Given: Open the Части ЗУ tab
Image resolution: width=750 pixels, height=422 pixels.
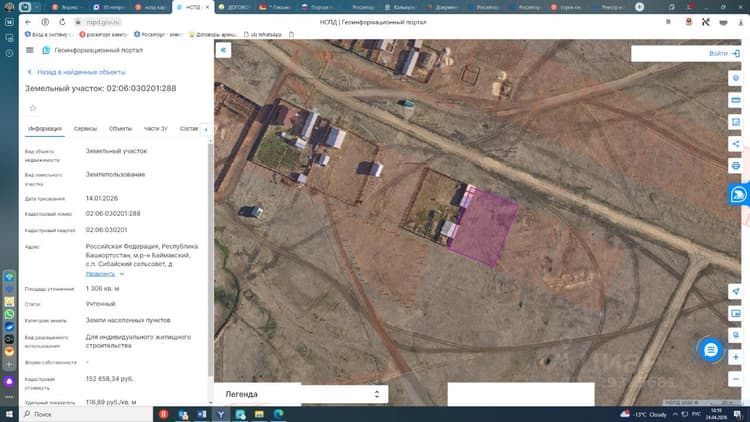Looking at the screenshot, I should pyautogui.click(x=155, y=129).
